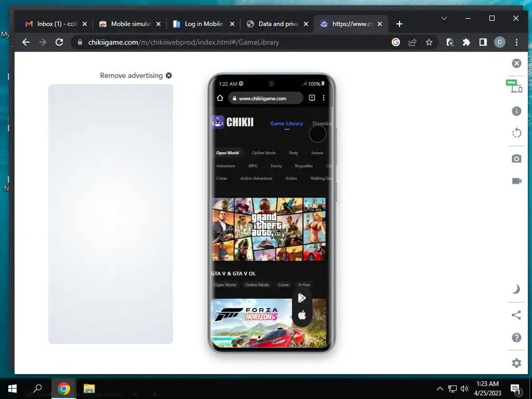Tap the phone browser tab counter

[312, 98]
